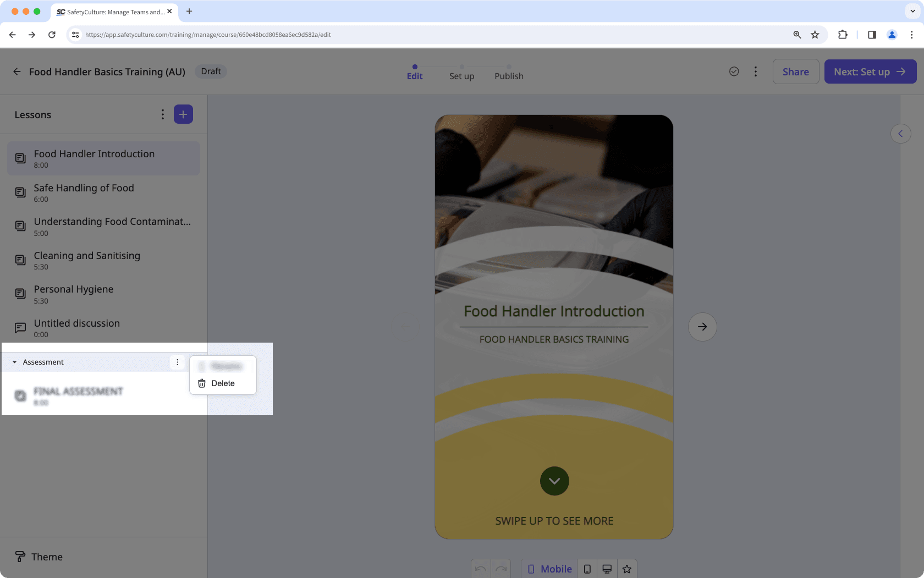Select the Food Handler Introduction lesson icon

click(x=20, y=158)
